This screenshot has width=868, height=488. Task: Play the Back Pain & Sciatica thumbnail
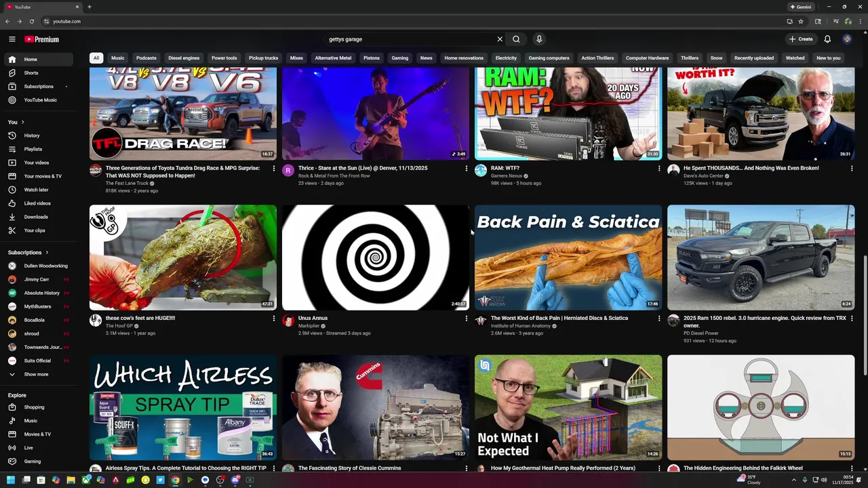(x=568, y=258)
